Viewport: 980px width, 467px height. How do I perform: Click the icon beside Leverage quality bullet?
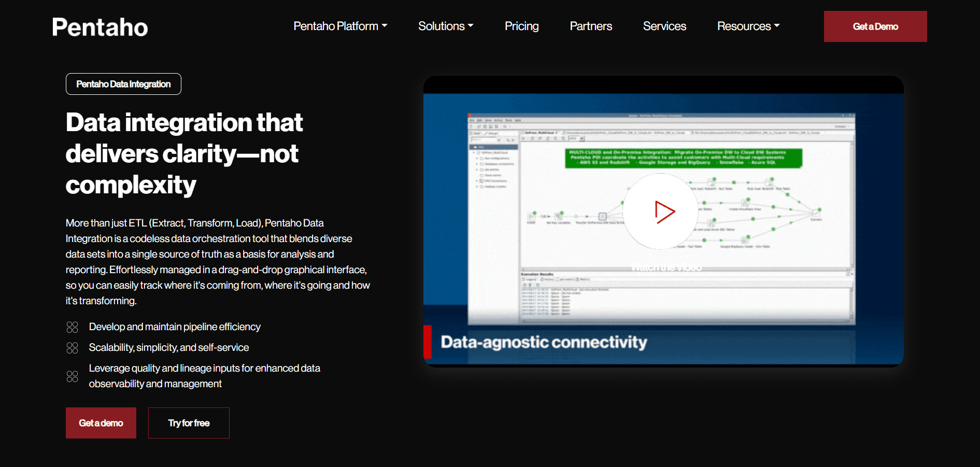[73, 376]
